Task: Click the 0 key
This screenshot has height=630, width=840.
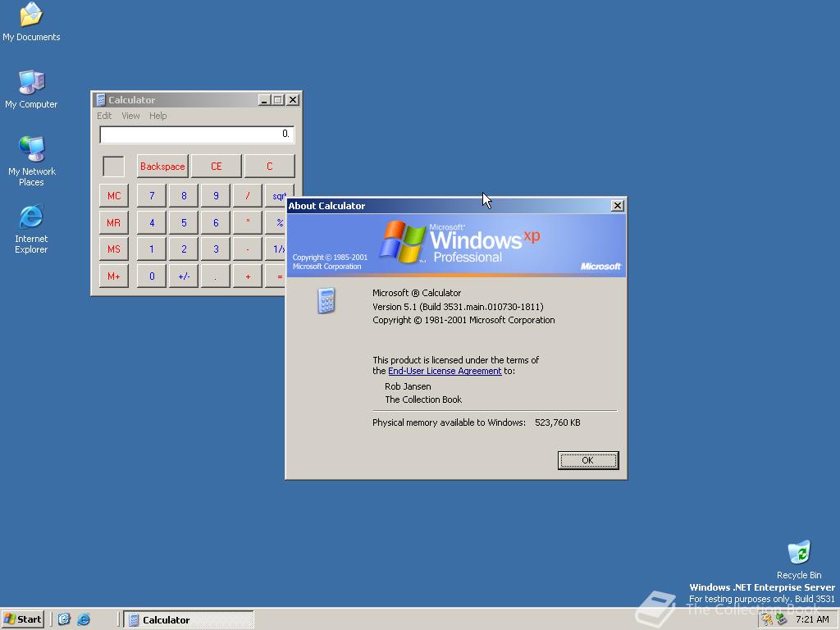Action: (x=152, y=276)
